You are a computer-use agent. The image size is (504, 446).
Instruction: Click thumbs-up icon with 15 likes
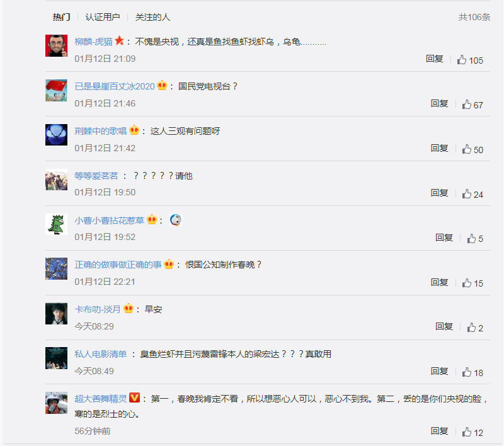tap(466, 283)
